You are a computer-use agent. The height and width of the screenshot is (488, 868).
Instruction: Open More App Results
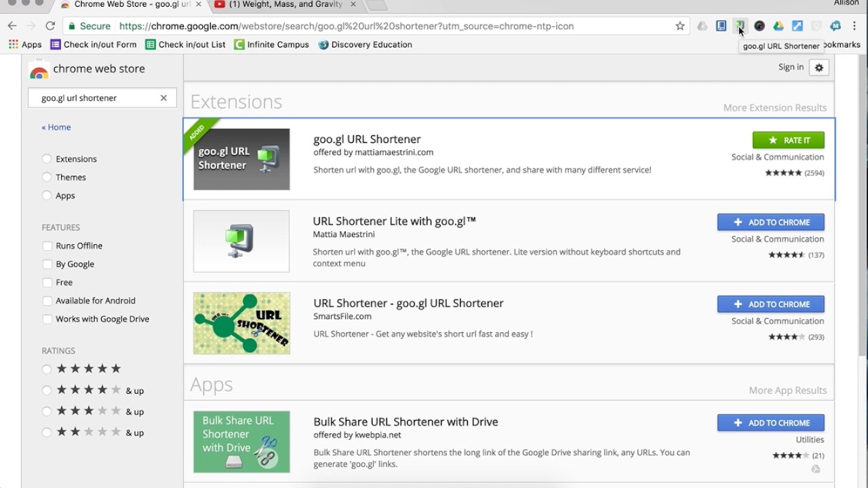(x=788, y=390)
